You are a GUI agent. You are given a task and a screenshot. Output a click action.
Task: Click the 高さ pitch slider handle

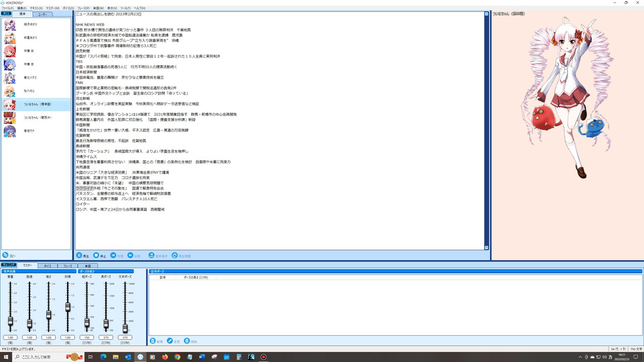(48, 315)
